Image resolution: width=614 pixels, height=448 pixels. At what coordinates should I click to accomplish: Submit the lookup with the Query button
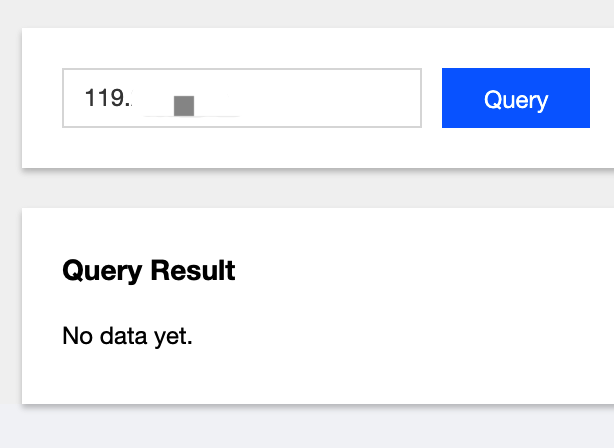tap(515, 98)
